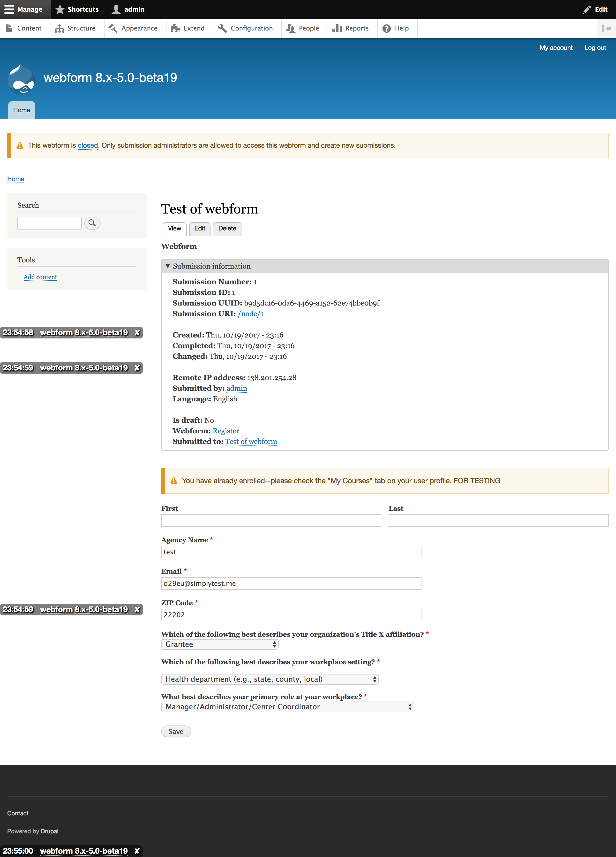
Task: Open the Manage hamburger menu
Action: [23, 9]
